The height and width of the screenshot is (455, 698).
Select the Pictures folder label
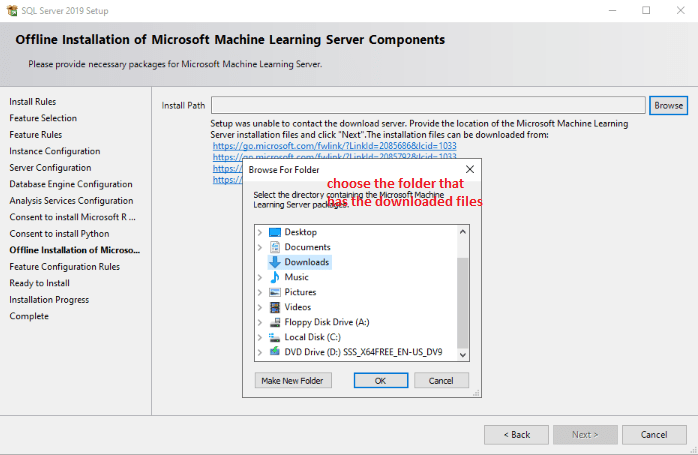[300, 292]
